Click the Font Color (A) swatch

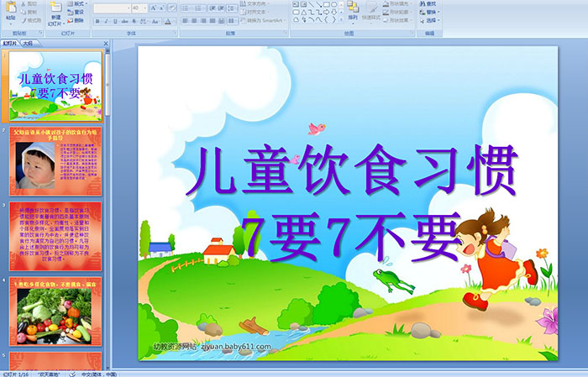coord(168,21)
